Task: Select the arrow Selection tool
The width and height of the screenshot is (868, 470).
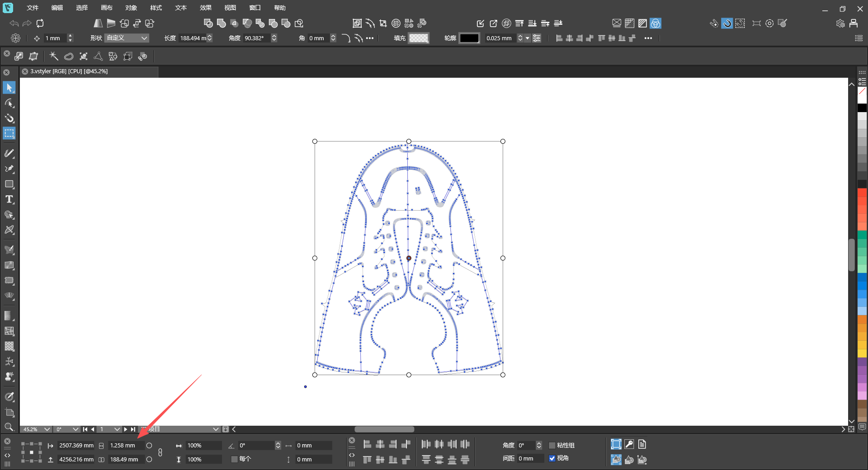Action: 9,88
